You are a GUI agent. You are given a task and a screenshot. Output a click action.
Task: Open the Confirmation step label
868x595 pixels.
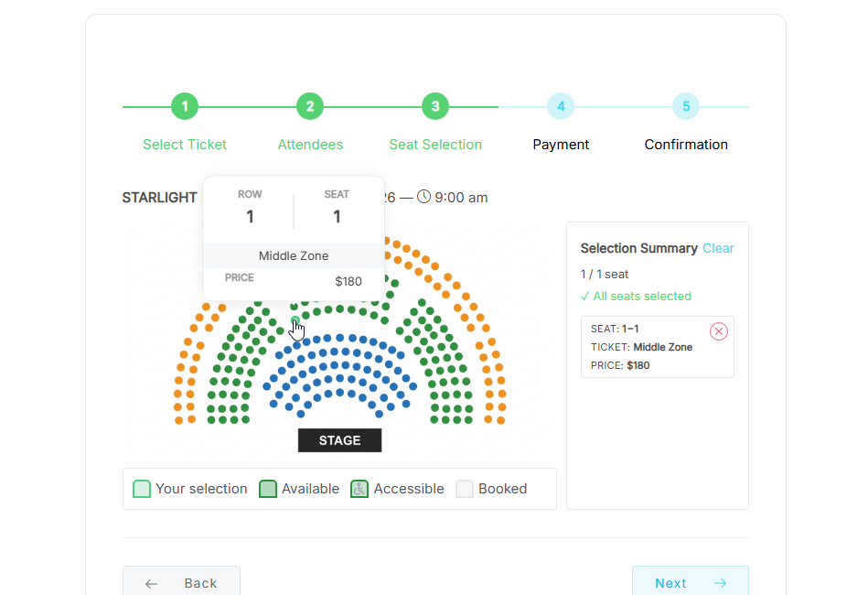tap(686, 145)
